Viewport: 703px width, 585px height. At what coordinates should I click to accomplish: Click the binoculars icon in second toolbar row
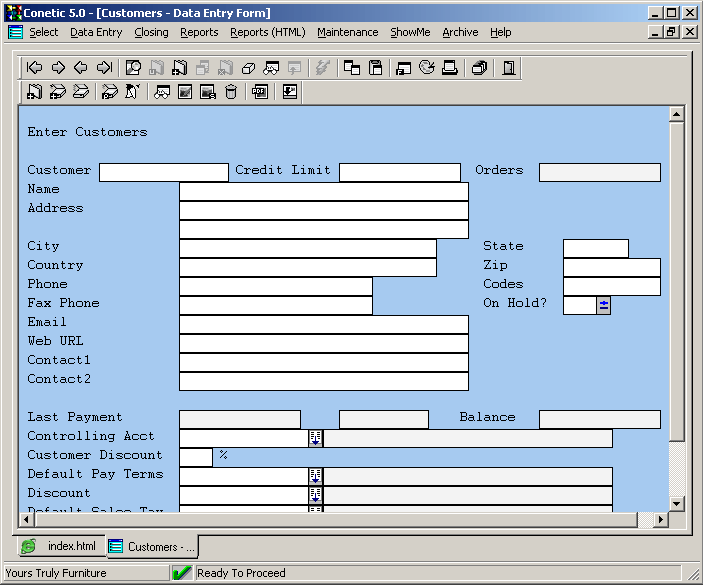(161, 92)
